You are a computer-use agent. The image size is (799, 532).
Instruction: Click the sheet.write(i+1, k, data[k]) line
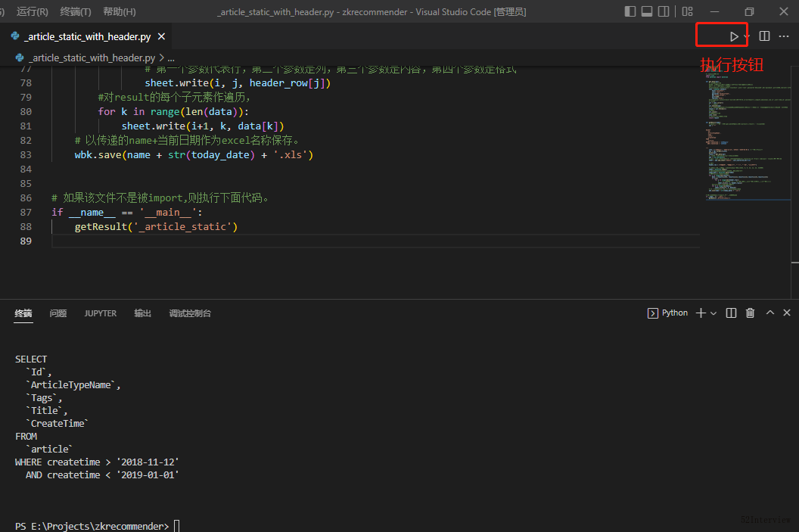202,126
